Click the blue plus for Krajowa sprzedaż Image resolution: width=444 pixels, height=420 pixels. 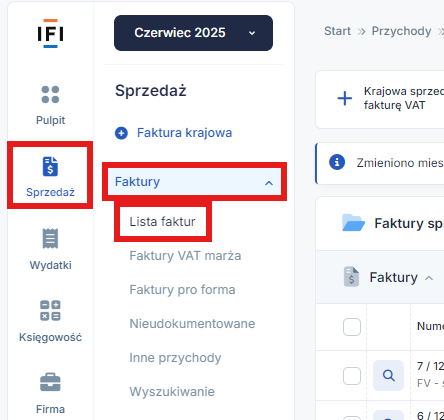coord(345,98)
